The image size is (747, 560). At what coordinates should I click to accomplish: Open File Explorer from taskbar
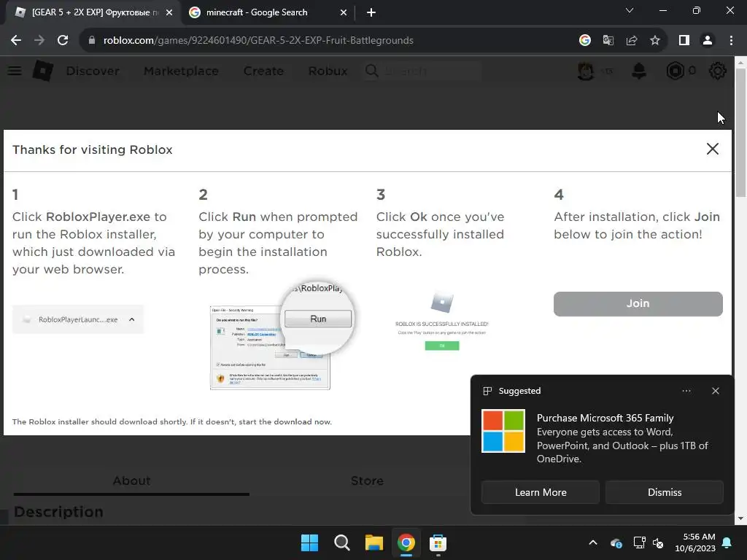pyautogui.click(x=374, y=542)
